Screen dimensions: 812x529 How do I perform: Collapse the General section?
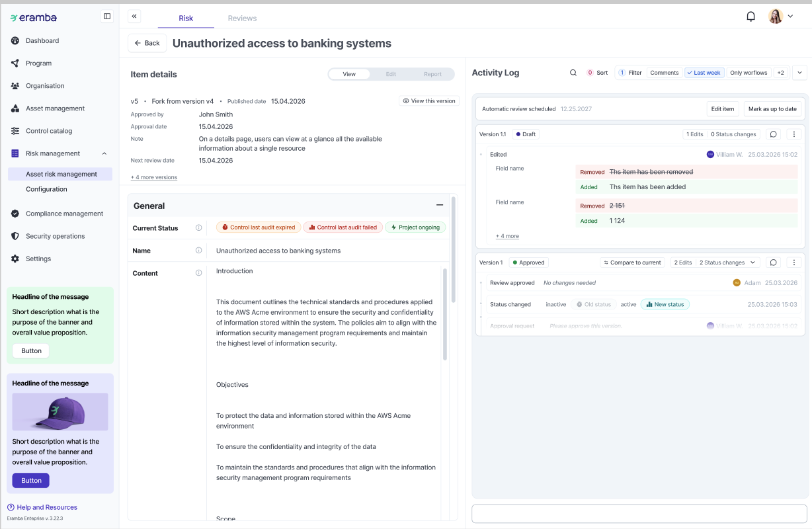point(439,206)
